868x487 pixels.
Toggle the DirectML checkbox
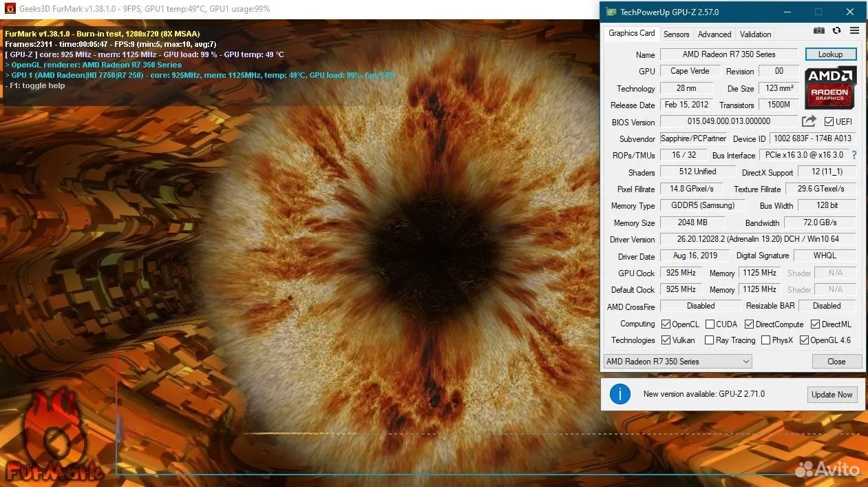click(x=816, y=324)
